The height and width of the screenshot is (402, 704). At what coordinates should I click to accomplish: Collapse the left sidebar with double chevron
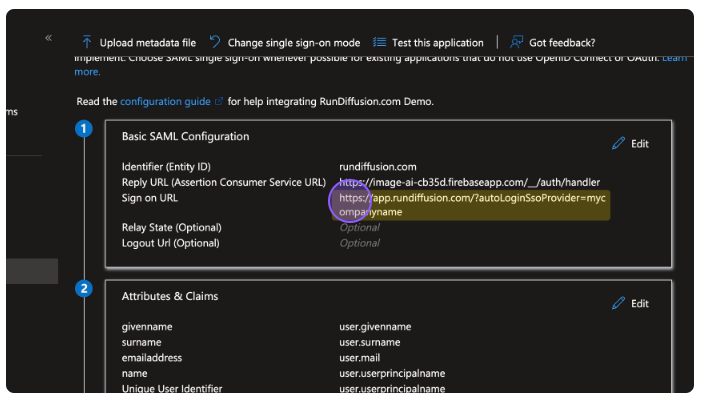click(x=48, y=38)
